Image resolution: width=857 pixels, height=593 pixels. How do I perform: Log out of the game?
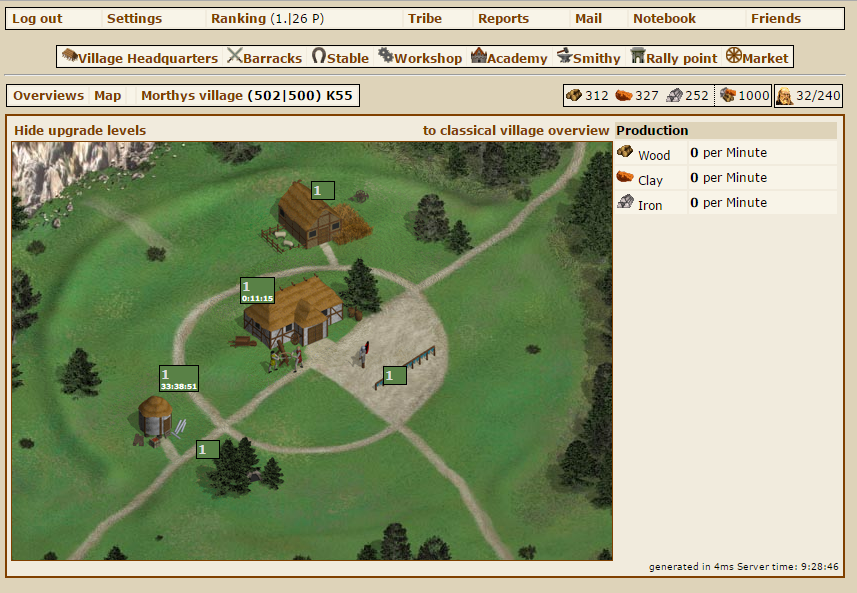37,19
